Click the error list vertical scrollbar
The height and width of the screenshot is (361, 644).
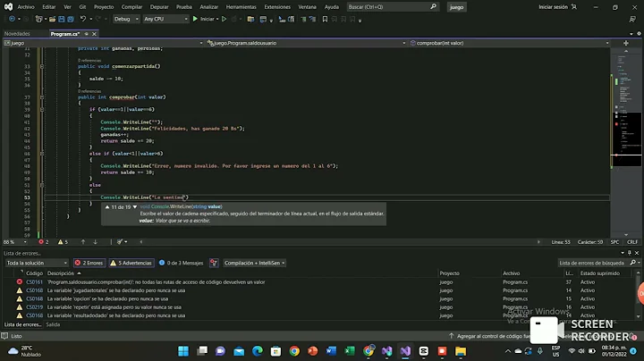click(x=638, y=295)
